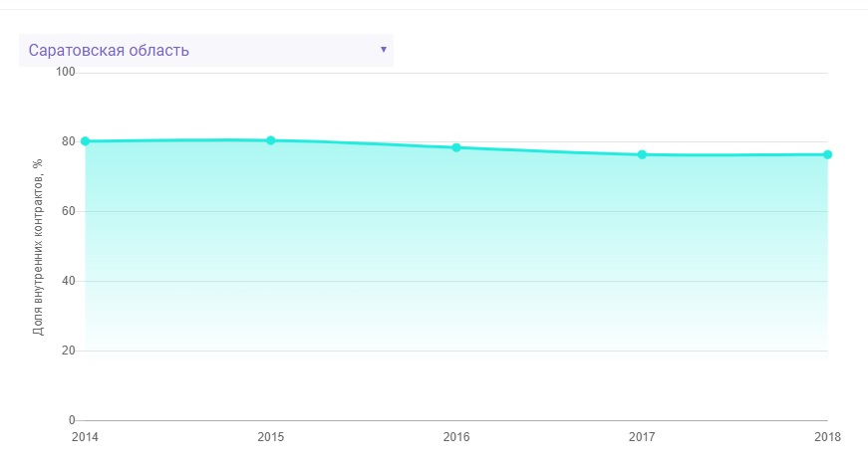
Task: Click the 60 value on y-axis
Action: (69, 211)
